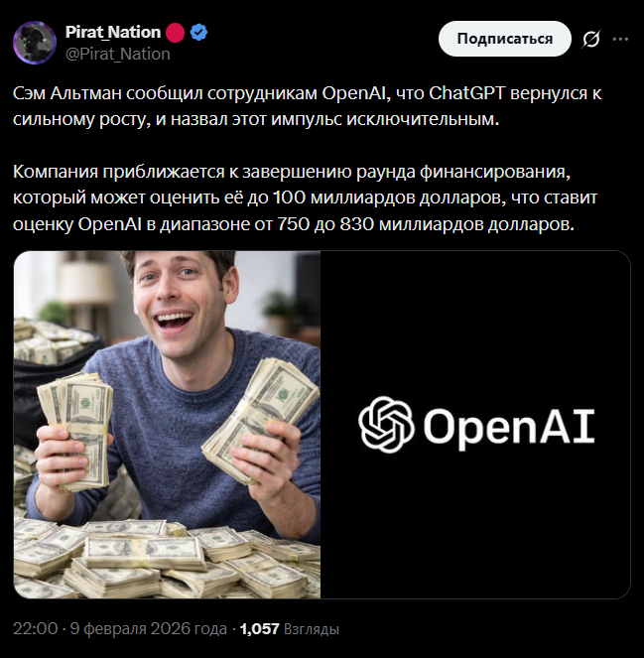Click the word ChatGPT in post text
Screen dimensions: 644x658
coord(466,93)
